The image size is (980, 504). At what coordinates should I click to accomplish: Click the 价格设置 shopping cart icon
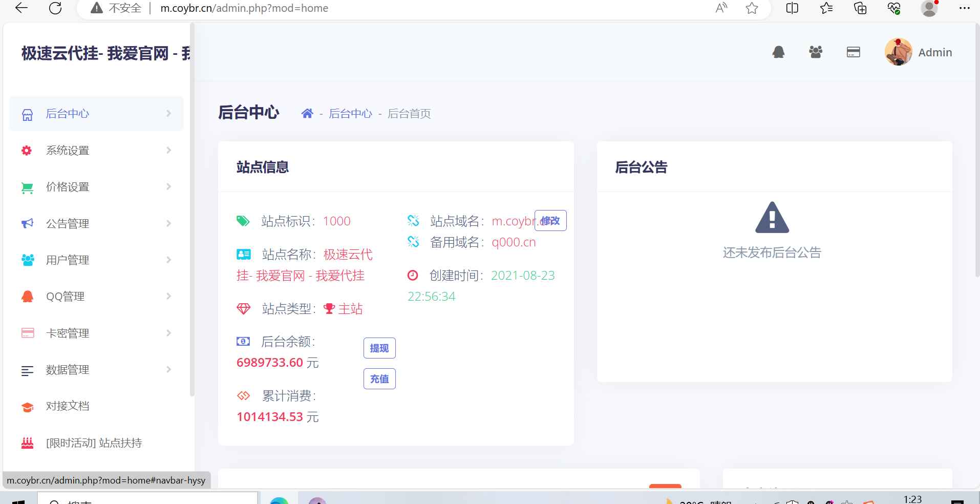point(27,186)
